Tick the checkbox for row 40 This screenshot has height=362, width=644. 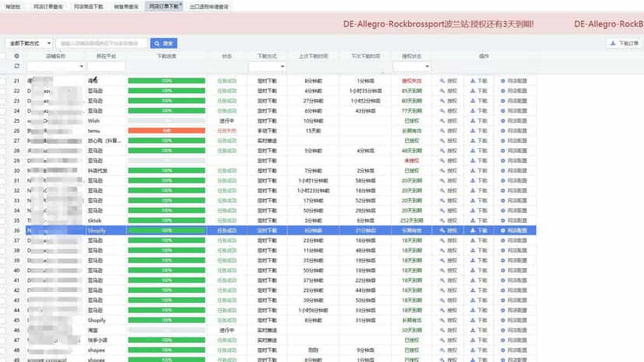tap(3, 270)
